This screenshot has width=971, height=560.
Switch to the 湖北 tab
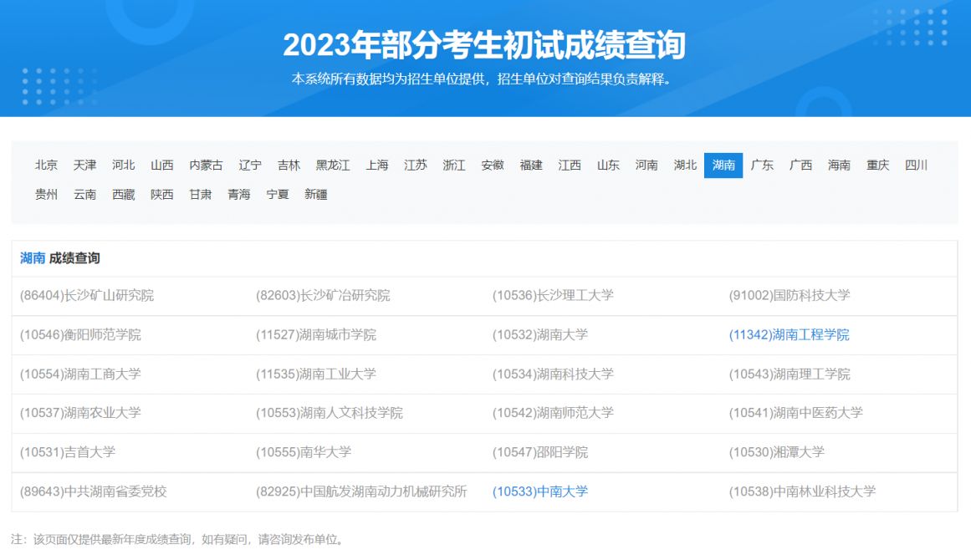(x=686, y=165)
